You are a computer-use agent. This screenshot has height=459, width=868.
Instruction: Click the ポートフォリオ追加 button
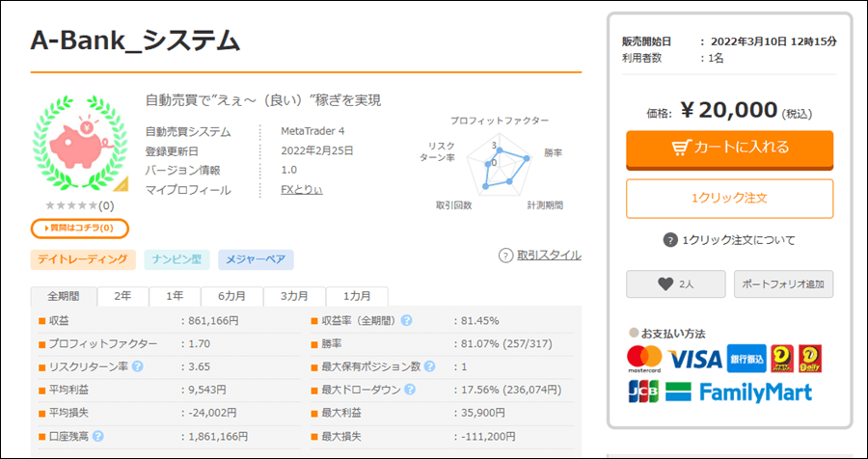pyautogui.click(x=783, y=284)
